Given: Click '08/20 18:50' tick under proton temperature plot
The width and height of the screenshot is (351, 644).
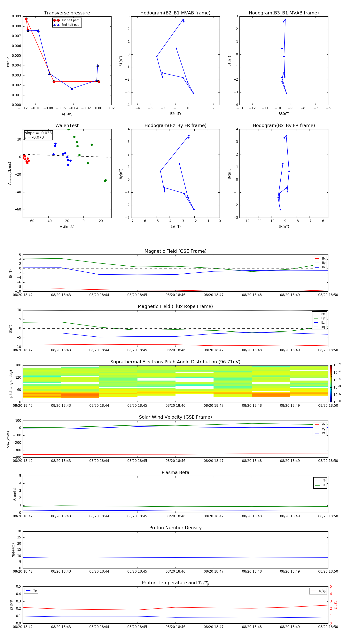Looking at the screenshot, I should (x=328, y=627).
